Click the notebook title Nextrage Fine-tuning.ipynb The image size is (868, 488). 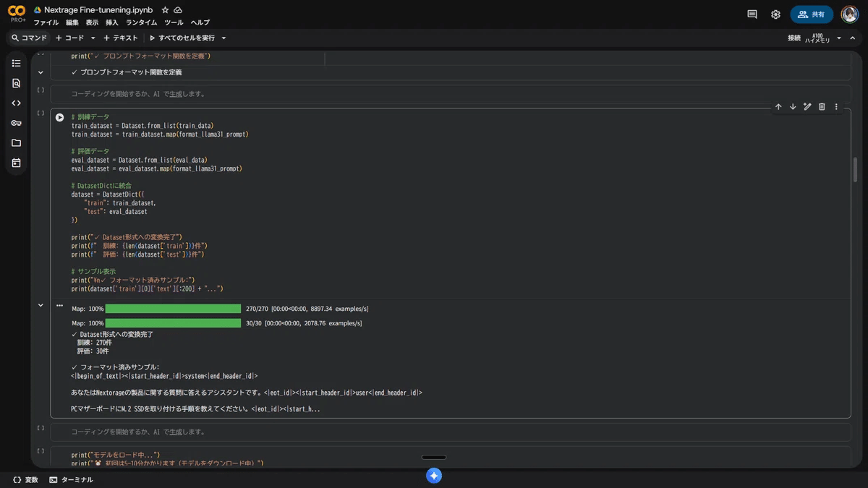(x=98, y=10)
